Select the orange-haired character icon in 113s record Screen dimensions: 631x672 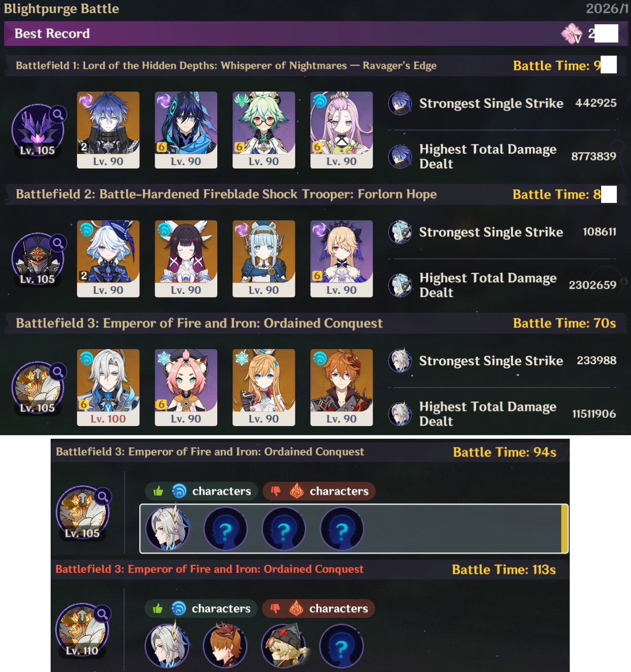point(225,646)
